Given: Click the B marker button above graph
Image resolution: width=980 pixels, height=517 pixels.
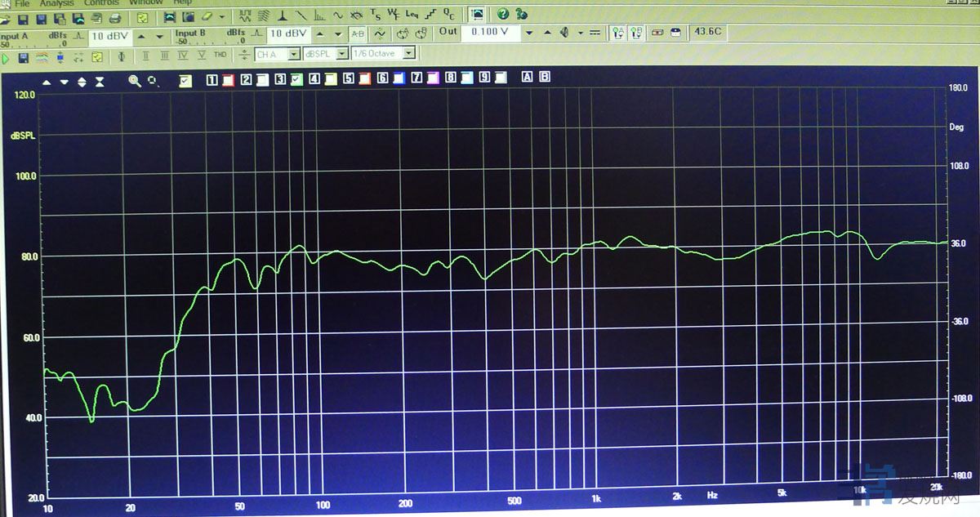Looking at the screenshot, I should click(545, 77).
